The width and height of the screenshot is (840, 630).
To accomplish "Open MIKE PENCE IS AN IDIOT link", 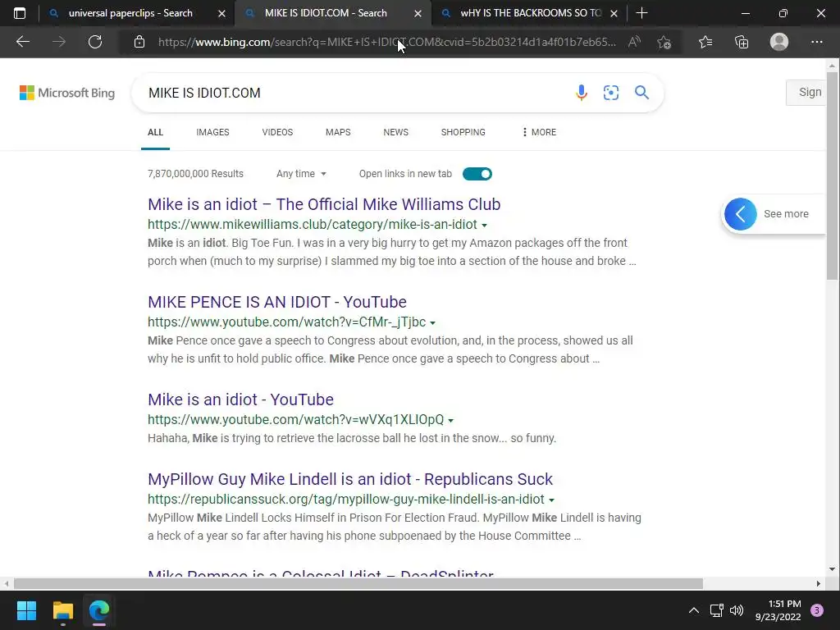I will 277,302.
